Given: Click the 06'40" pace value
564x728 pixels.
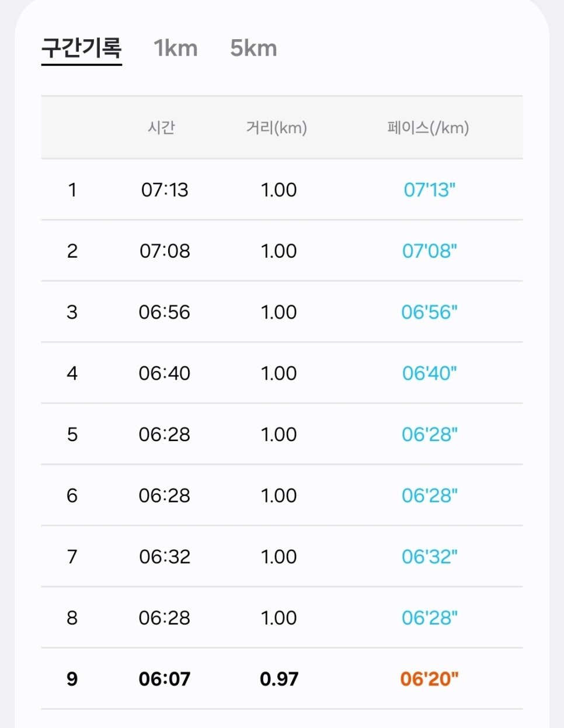Looking at the screenshot, I should pyautogui.click(x=430, y=373).
